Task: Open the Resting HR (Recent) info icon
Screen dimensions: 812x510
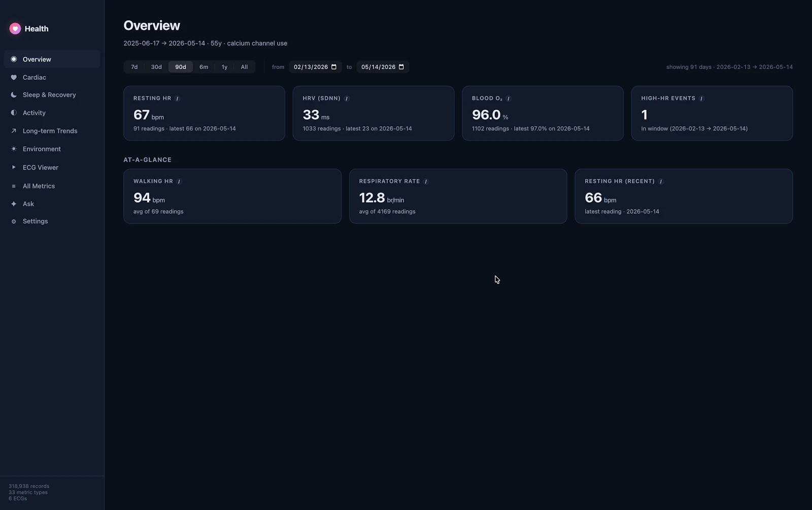Action: click(660, 181)
